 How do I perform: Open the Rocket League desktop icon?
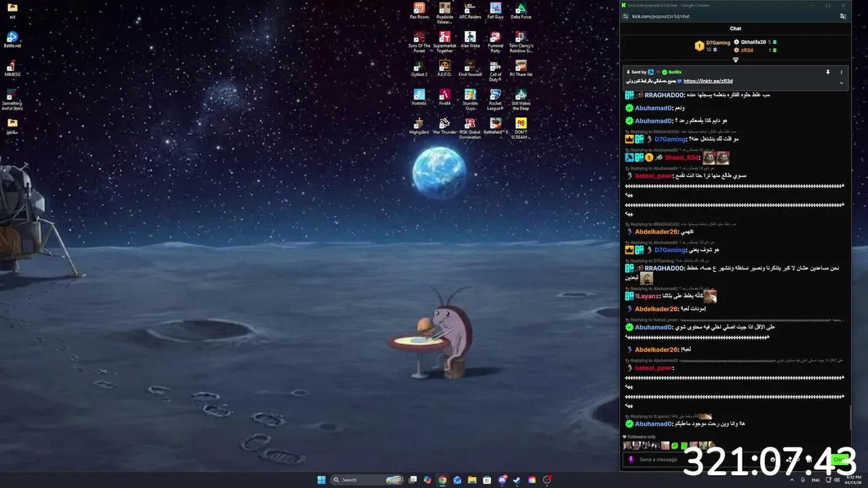coord(496,100)
